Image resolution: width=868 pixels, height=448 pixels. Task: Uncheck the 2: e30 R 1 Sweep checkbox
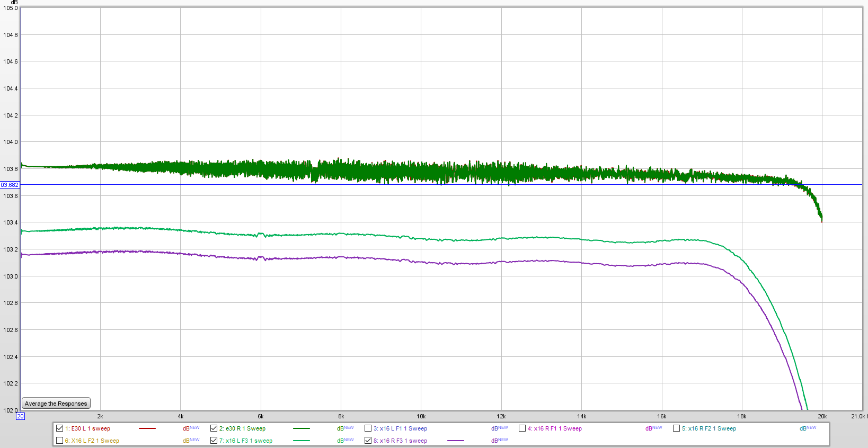(214, 428)
